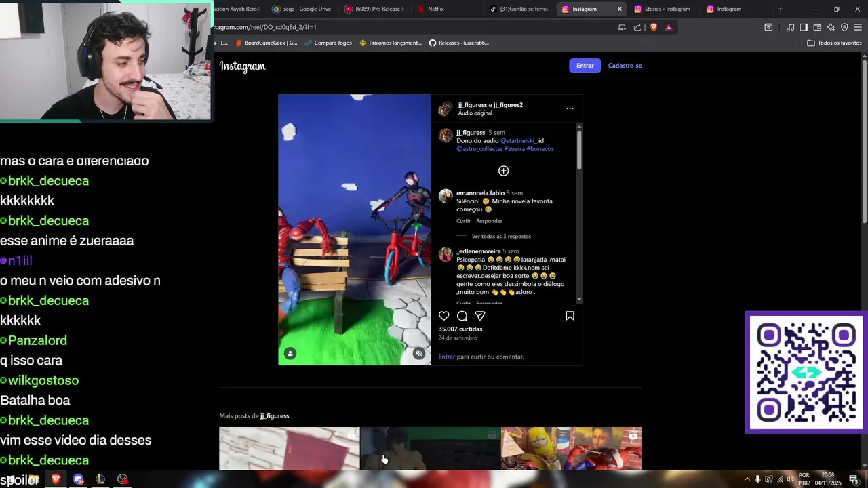Open a new browser tab
Screen dimensions: 868x488
[x=781, y=9]
